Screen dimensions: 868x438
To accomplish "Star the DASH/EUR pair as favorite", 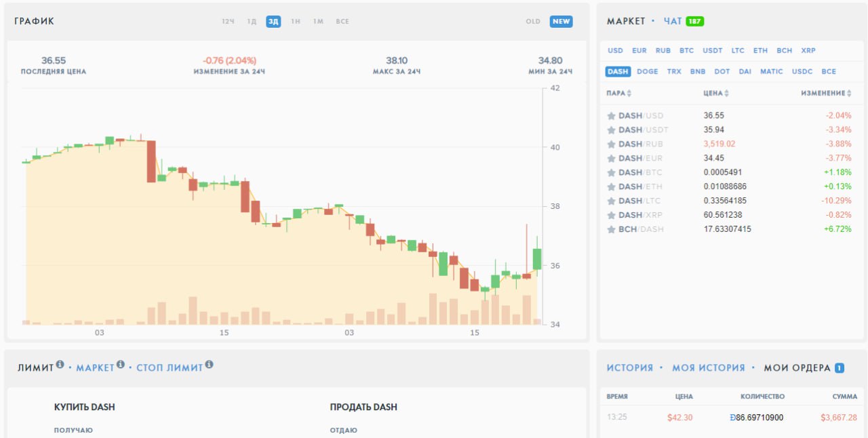I will pos(611,159).
